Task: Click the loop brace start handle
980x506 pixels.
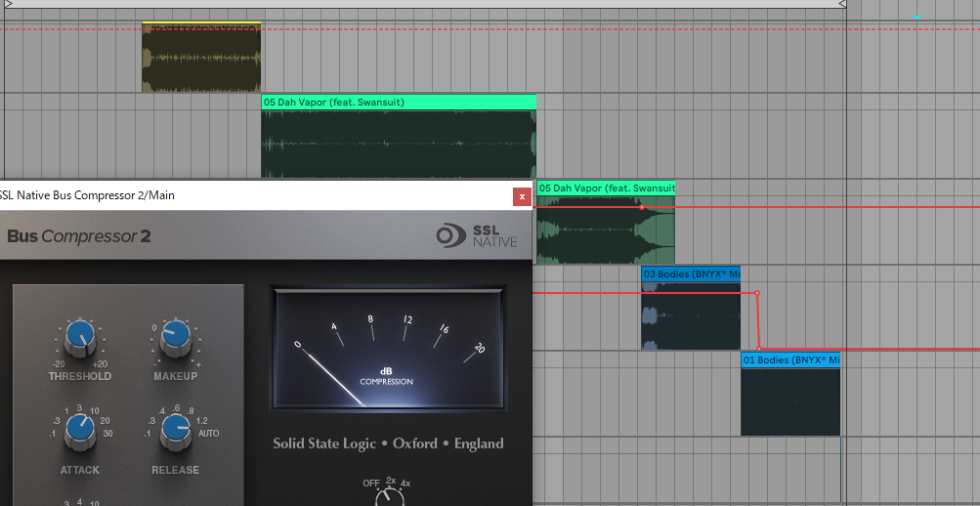Action: click(x=8, y=4)
